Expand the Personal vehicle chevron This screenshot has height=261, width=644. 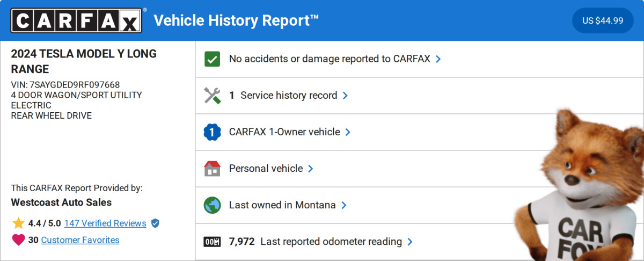(311, 169)
